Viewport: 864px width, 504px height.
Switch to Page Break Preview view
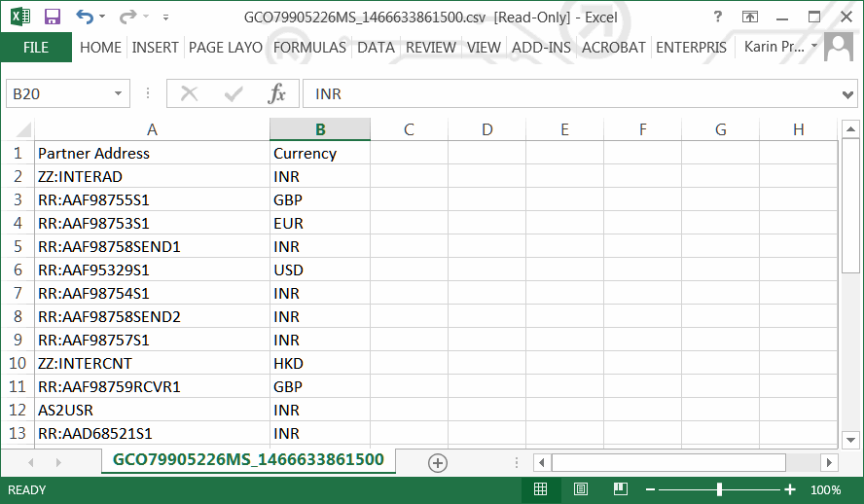(x=619, y=489)
